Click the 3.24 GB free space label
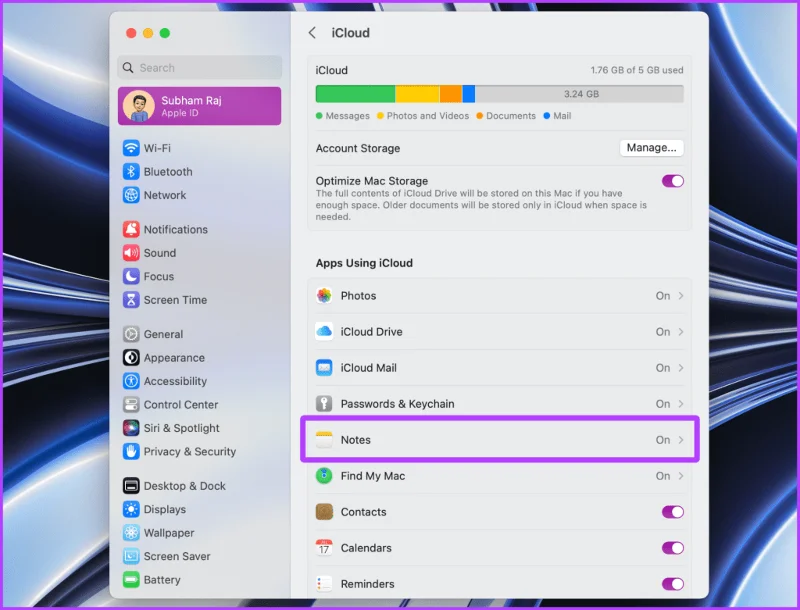Viewport: 800px width, 610px height. pos(581,94)
